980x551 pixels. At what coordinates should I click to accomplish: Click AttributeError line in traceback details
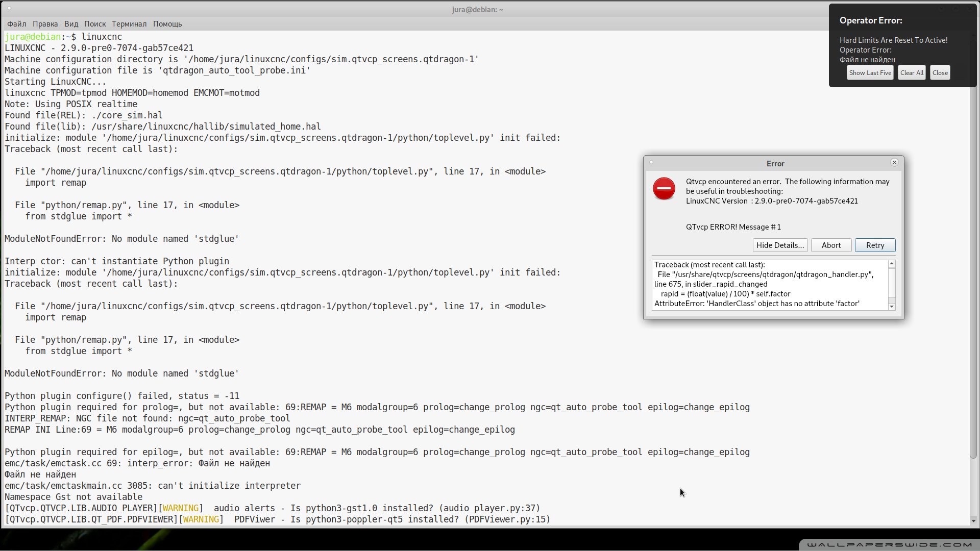757,304
